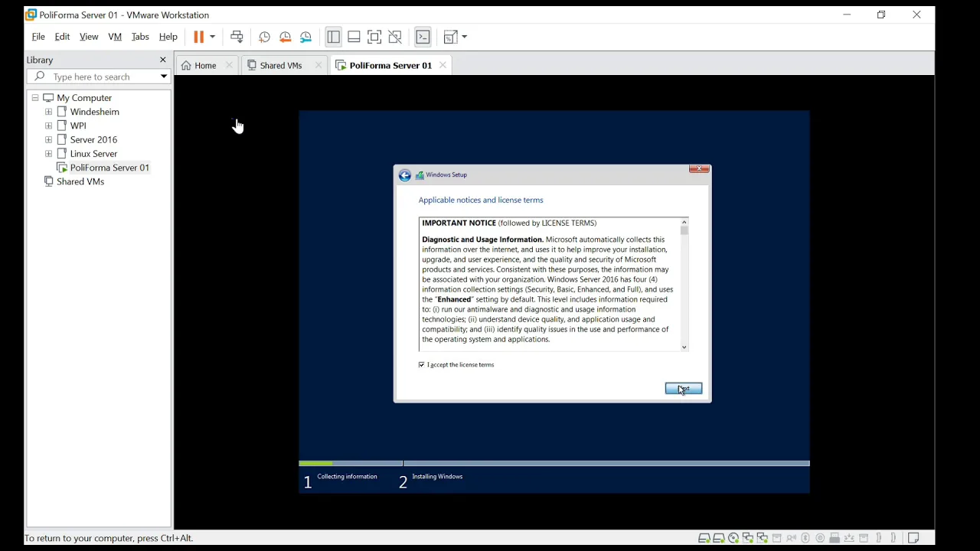Click the green setup progress bar
Image resolution: width=980 pixels, height=551 pixels.
click(x=315, y=464)
